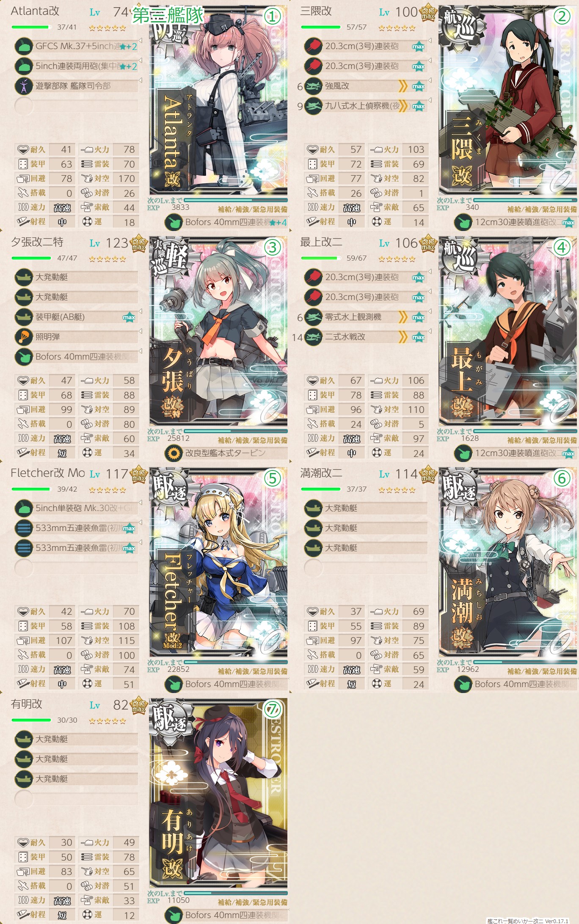Click the 改良型艦本式タービン gear icon

[174, 453]
